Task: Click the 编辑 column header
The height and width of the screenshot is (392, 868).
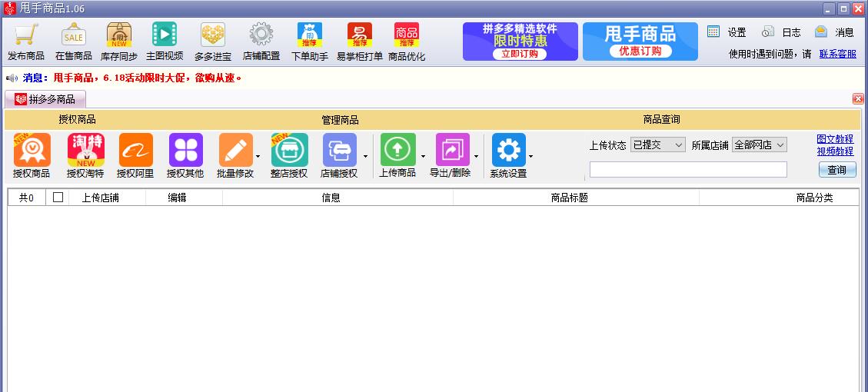Action: point(177,198)
